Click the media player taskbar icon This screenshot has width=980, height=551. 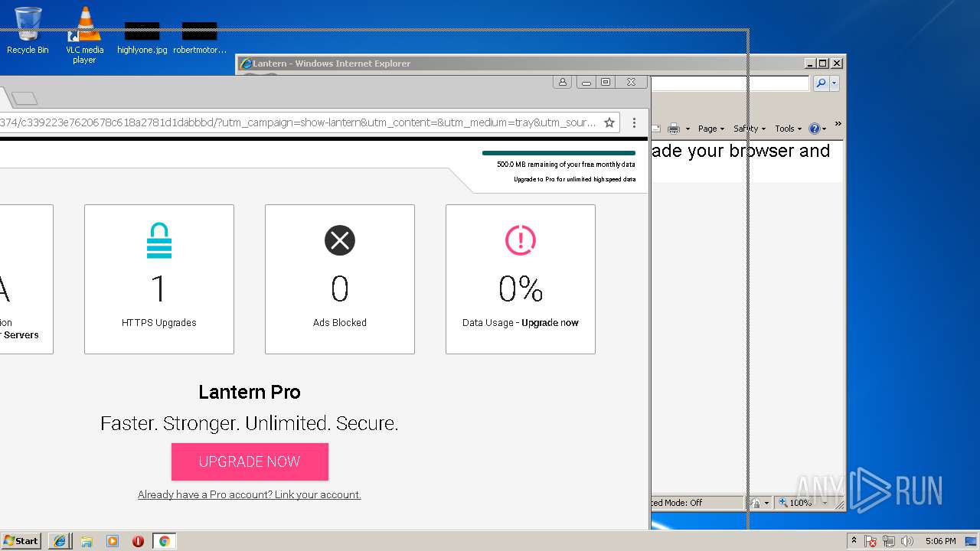coord(113,541)
